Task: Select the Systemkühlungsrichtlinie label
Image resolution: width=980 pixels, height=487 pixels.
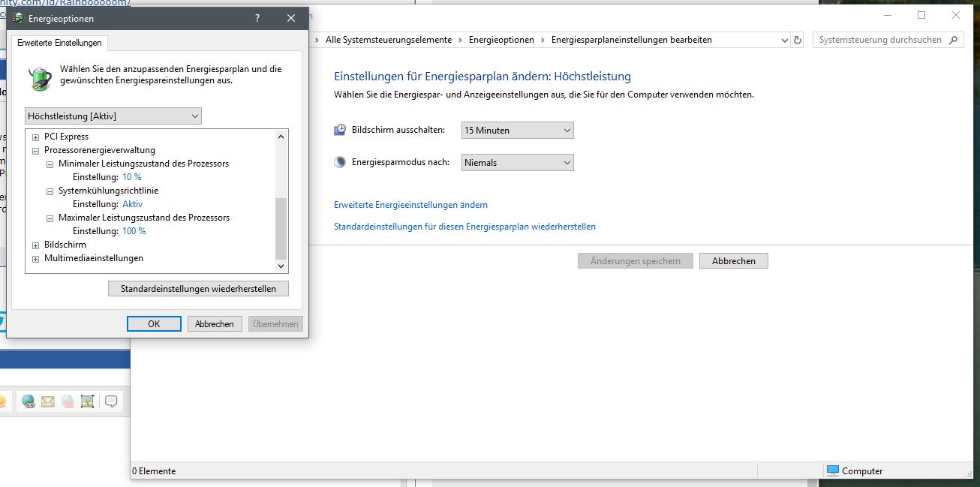Action: [x=108, y=191]
